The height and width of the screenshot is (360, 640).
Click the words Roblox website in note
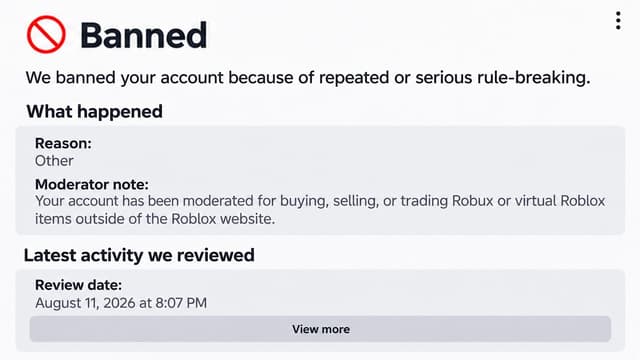[223, 219]
